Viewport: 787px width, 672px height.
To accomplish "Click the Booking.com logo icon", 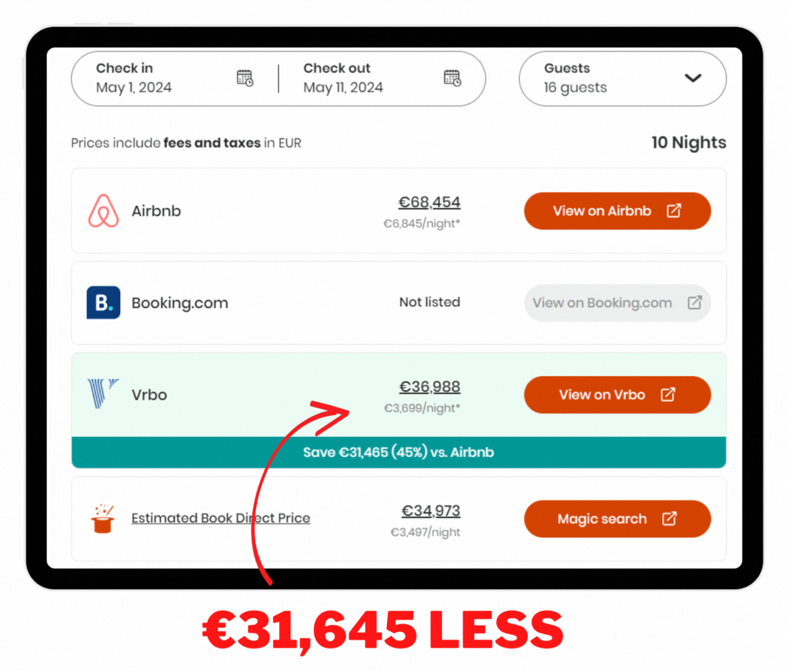I will 103,303.
